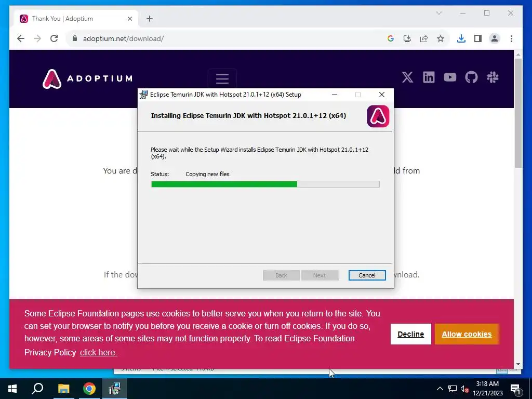The height and width of the screenshot is (399, 532).
Task: Decline the cookies
Action: coord(410,334)
